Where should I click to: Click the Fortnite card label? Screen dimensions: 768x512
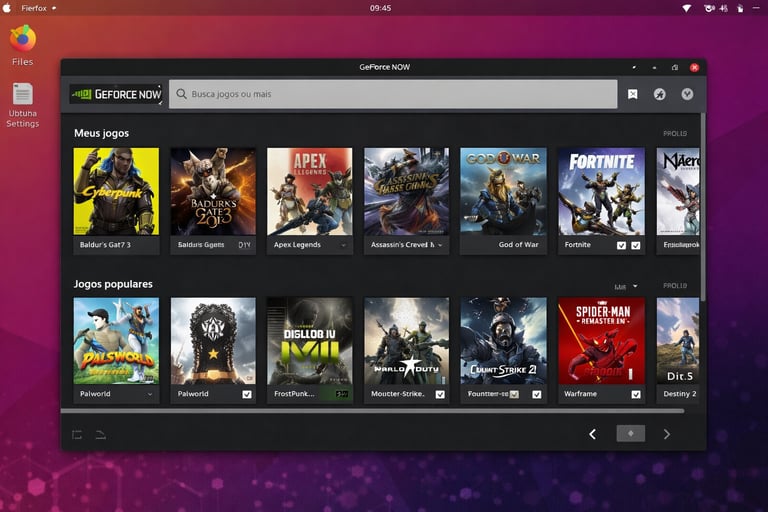577,245
